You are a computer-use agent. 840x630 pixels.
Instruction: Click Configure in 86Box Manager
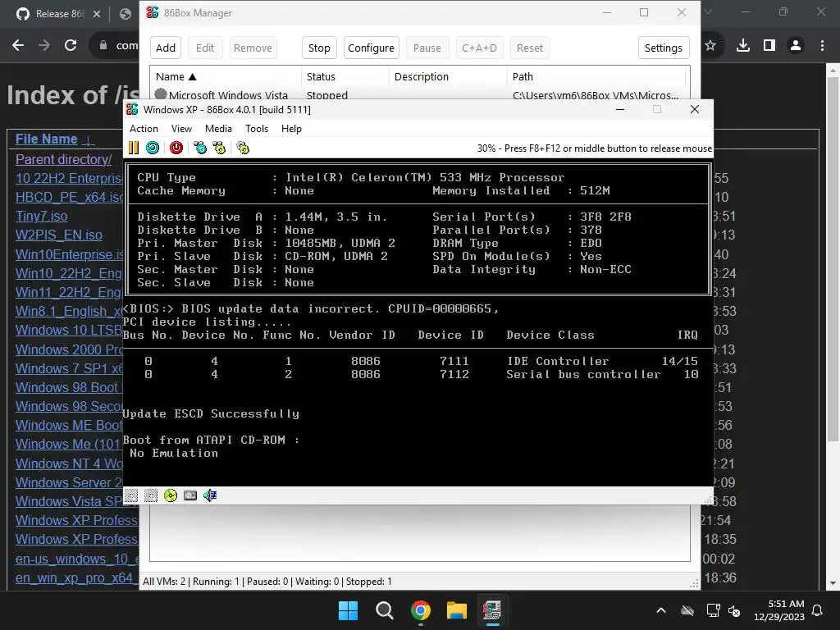point(372,48)
